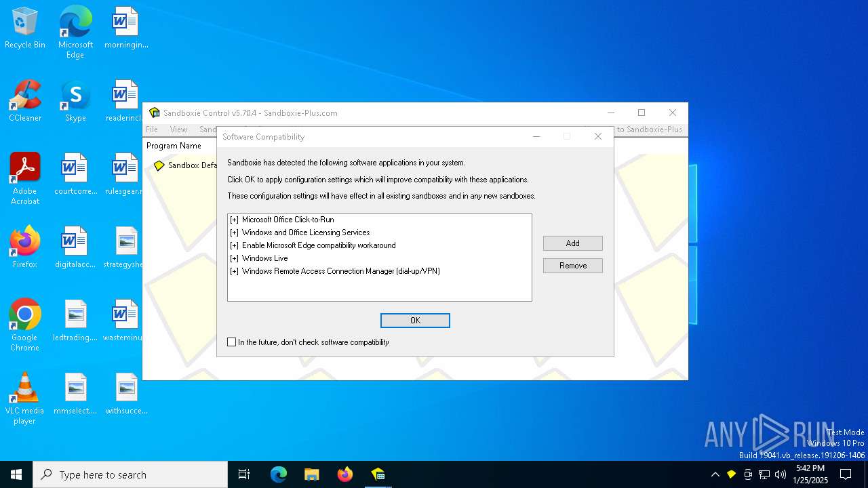Confirm with the OK button
The width and height of the screenshot is (868, 488).
[415, 321]
